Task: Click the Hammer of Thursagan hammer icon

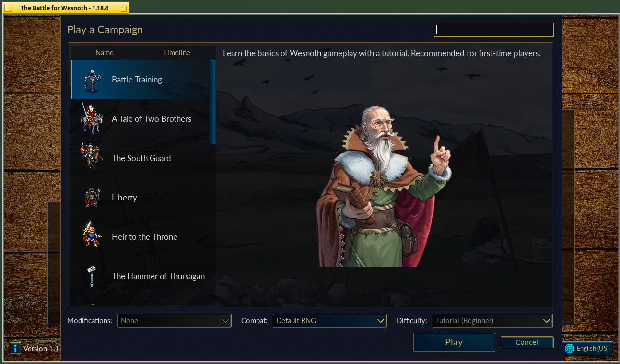Action: (x=91, y=276)
